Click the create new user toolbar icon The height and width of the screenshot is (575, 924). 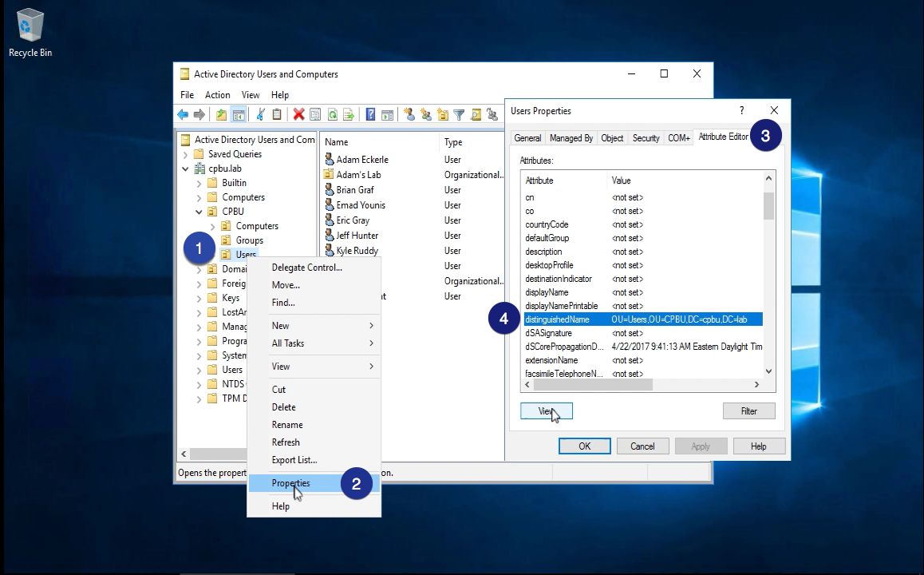(x=409, y=115)
